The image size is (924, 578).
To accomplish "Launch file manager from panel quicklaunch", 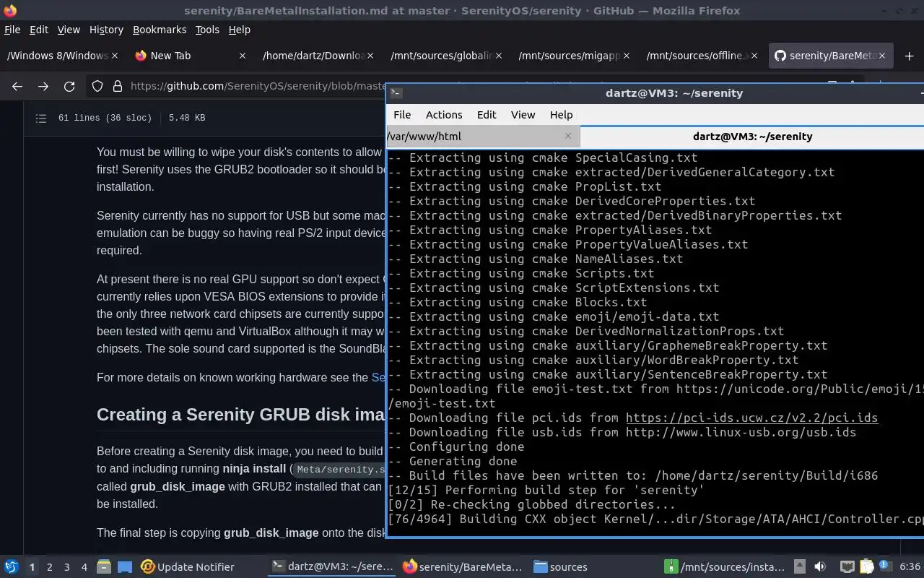I will click(103, 567).
